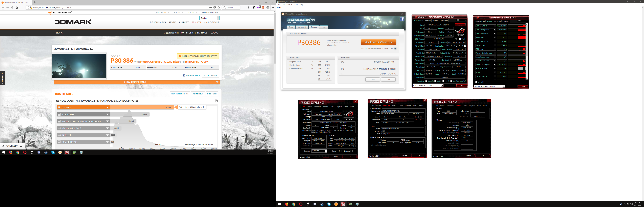Toggle the Firefox sidebar icon
Screen dimensions: 644x207
(268, 7)
